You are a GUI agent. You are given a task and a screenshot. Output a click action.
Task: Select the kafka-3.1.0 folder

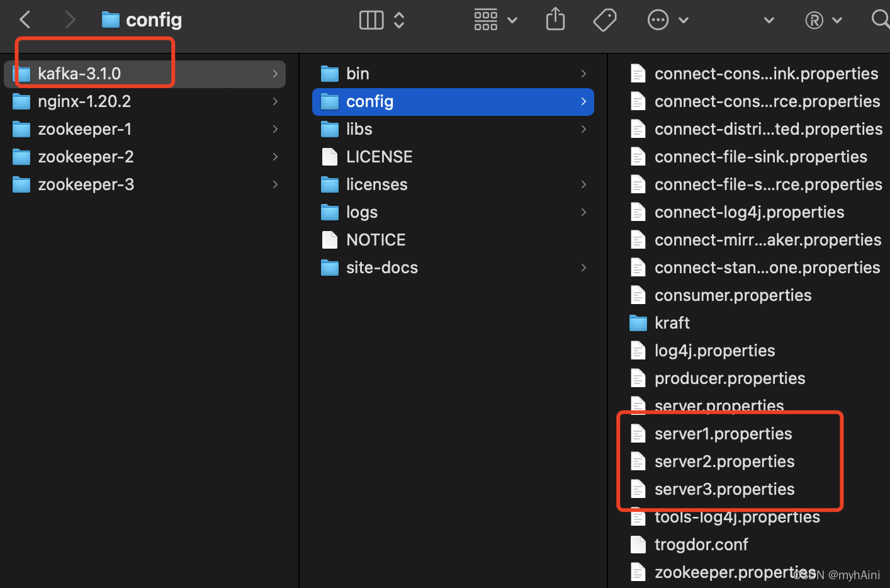click(x=145, y=74)
